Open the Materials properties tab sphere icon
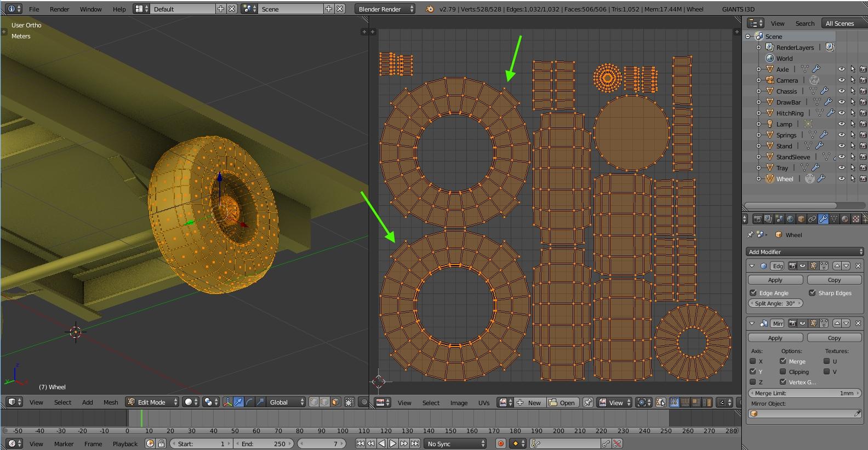This screenshot has width=868, height=450. (x=845, y=219)
